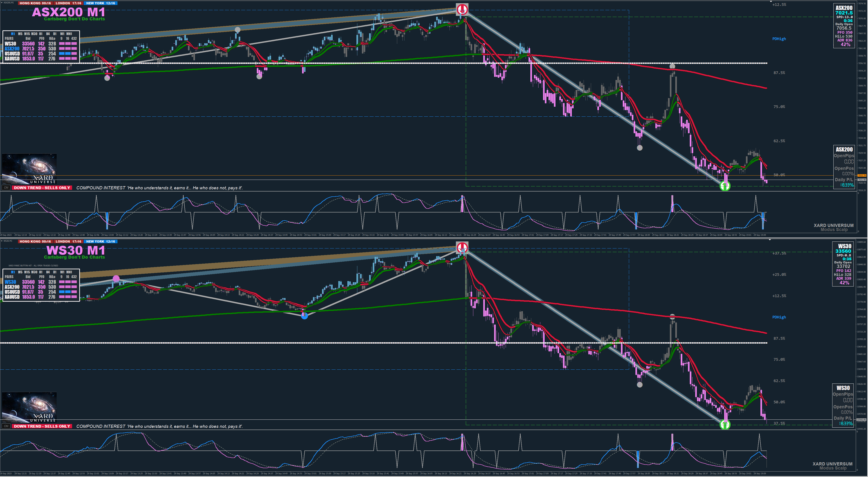Switch to M5 timeframe in ASX200 panel
This screenshot has width=868, height=477.
20,34
